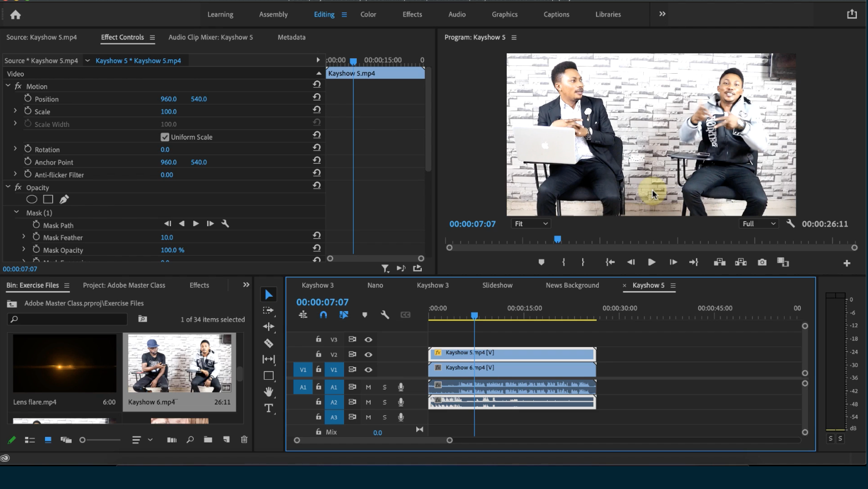Open the Effects panel tab
Screen dimensions: 868x489
199,285
